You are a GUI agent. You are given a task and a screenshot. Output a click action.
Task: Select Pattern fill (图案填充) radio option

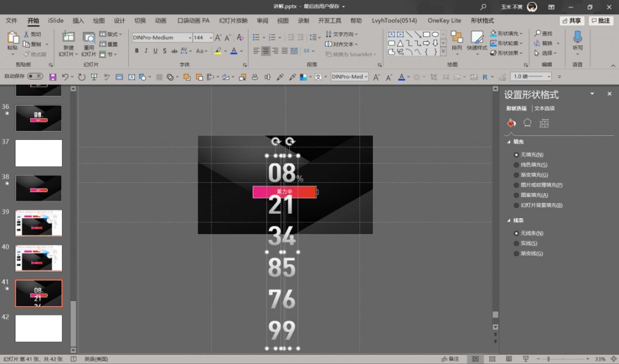516,195
